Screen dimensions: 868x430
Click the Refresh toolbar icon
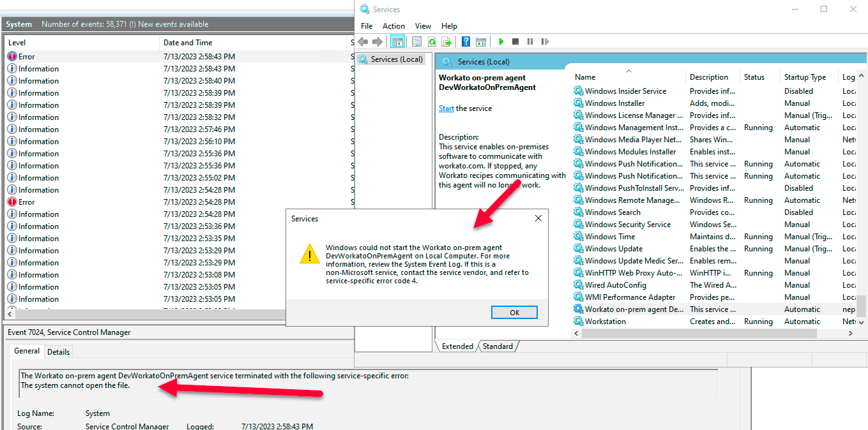[432, 41]
